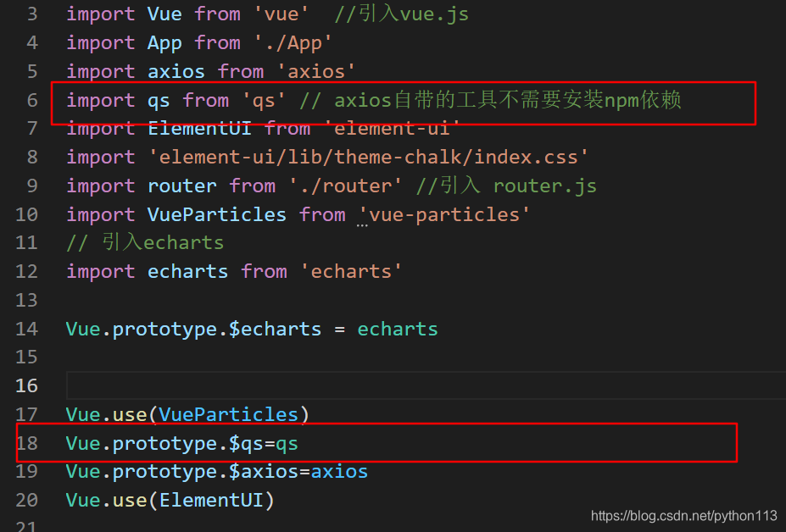Click the router identifier on line 9
The width and height of the screenshot is (786, 532).
point(182,186)
